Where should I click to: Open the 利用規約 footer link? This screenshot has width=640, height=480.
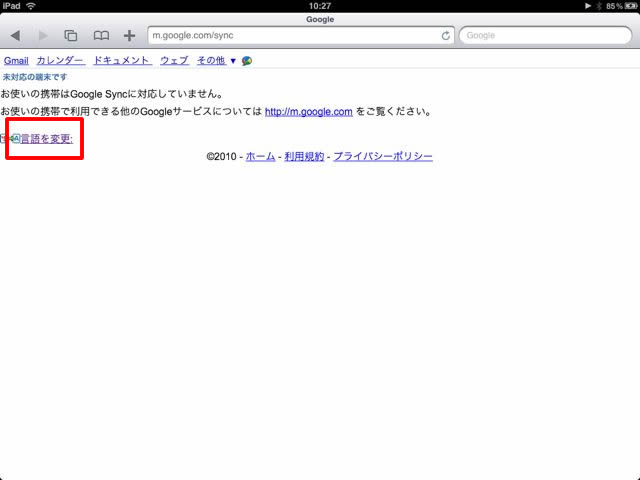pos(304,156)
